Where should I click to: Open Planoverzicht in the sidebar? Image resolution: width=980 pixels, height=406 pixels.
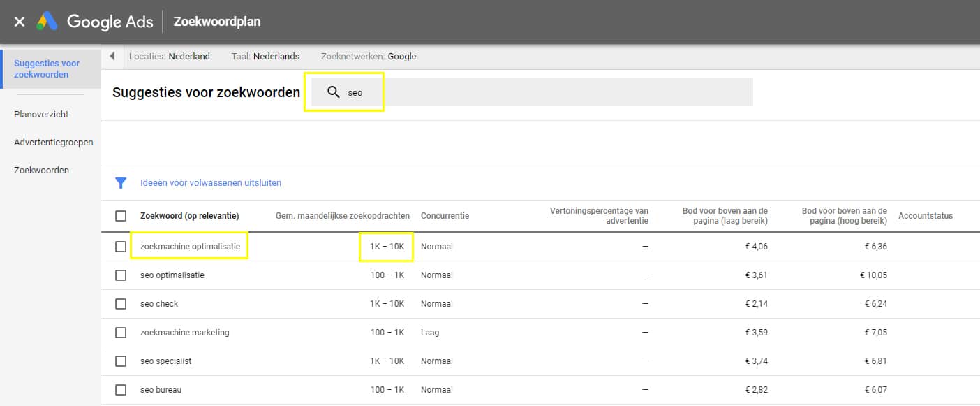pyautogui.click(x=41, y=114)
